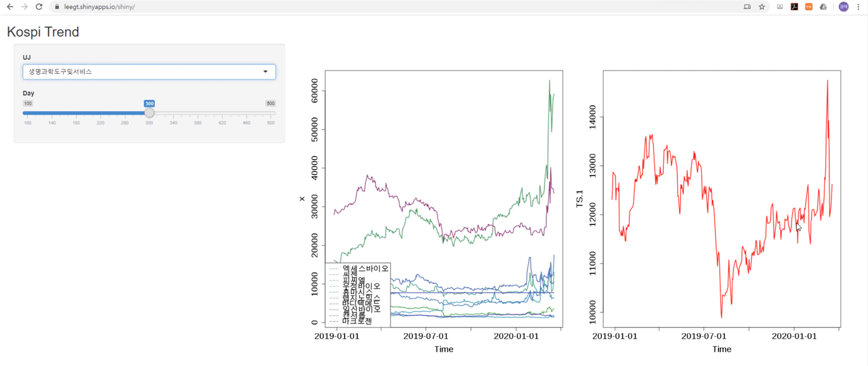The height and width of the screenshot is (366, 868).
Task: Click the Day label
Action: click(x=29, y=93)
